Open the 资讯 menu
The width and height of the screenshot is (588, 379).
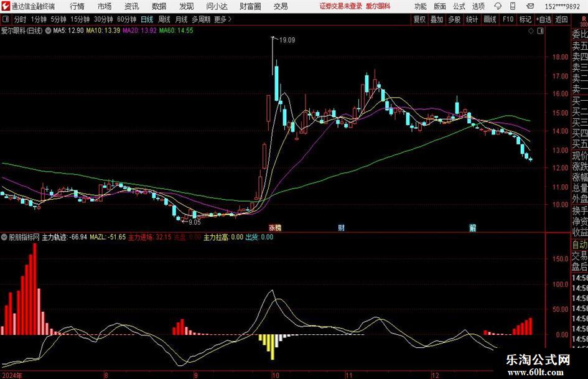tap(132, 6)
